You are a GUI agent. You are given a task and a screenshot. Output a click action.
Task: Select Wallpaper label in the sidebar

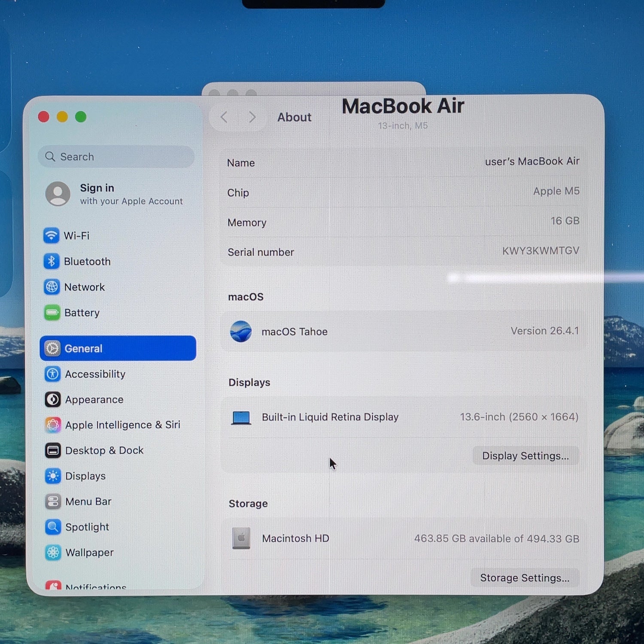click(x=90, y=553)
